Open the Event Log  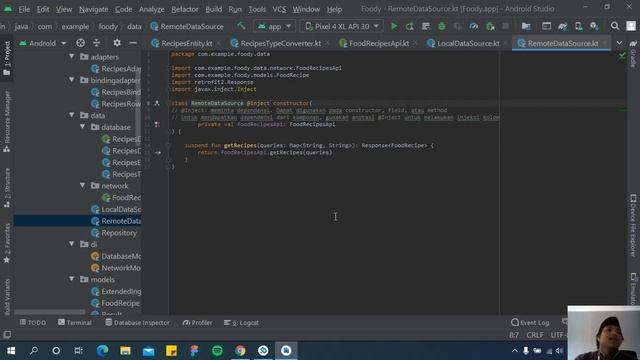(530, 322)
